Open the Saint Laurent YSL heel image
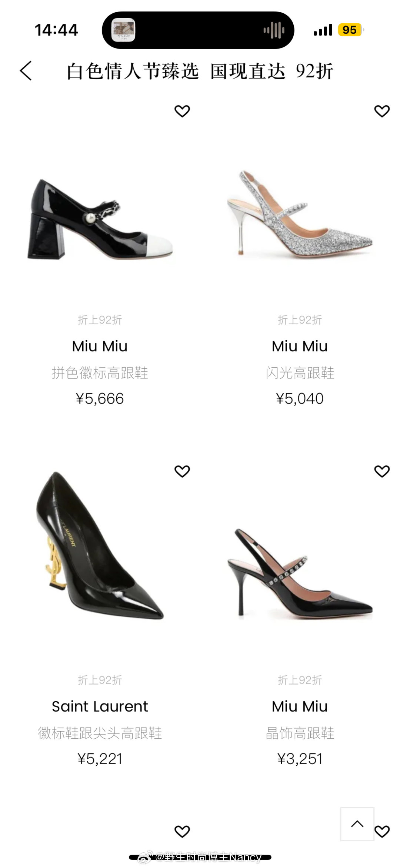This screenshot has width=400, height=868. click(100, 545)
